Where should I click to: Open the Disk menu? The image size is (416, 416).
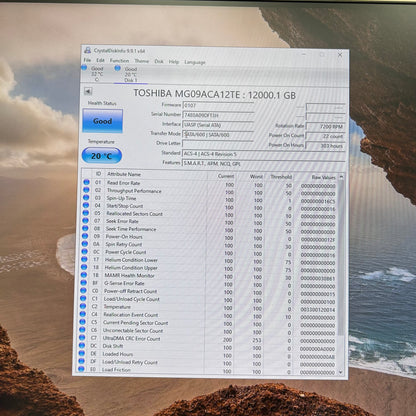[159, 61]
